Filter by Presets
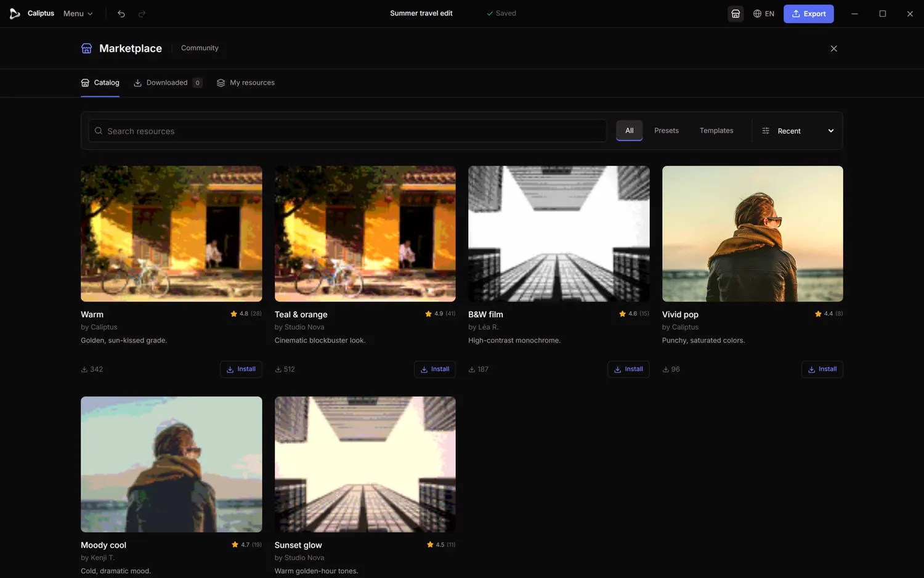Viewport: 924px width, 578px height. point(667,131)
